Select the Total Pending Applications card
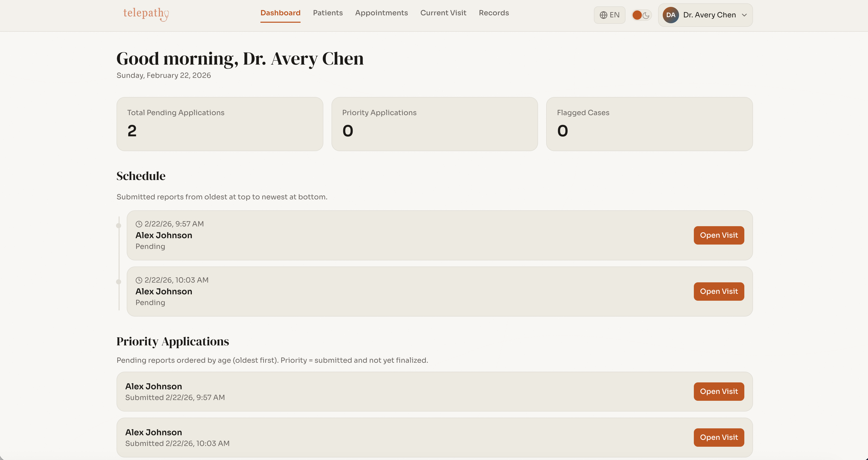Viewport: 868px width, 460px height. [220, 124]
